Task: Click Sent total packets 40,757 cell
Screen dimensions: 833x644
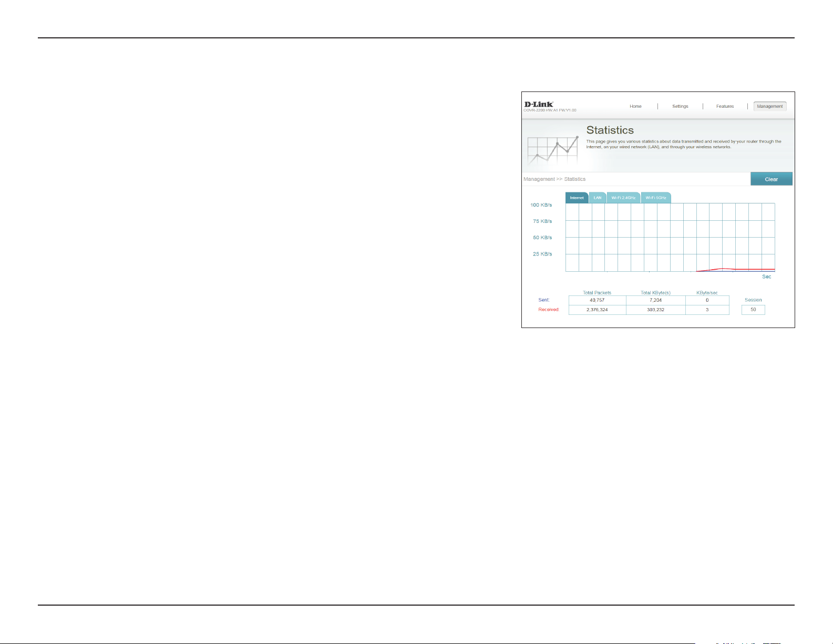Action: [x=597, y=300]
